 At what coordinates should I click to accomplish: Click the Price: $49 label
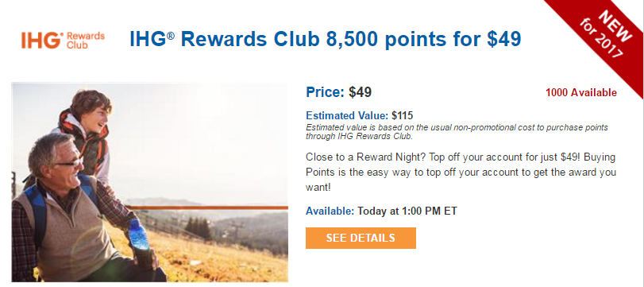click(x=339, y=92)
